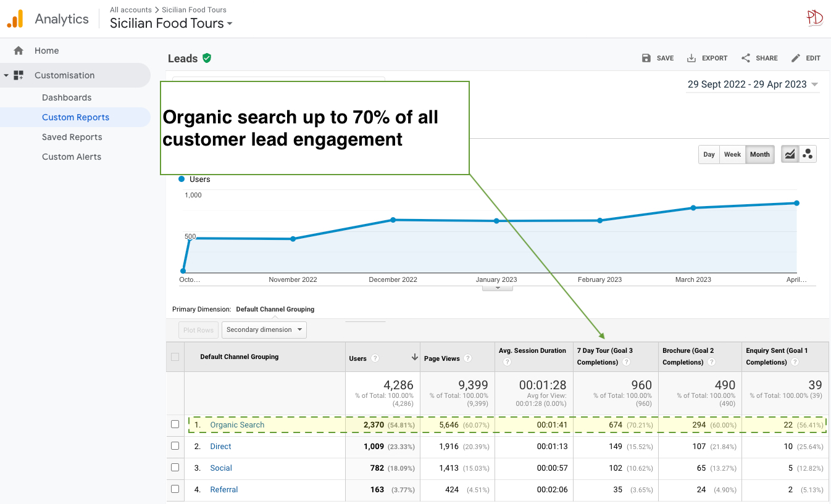Collapse the Customisation section arrow
The height and width of the screenshot is (504, 831).
6,75
